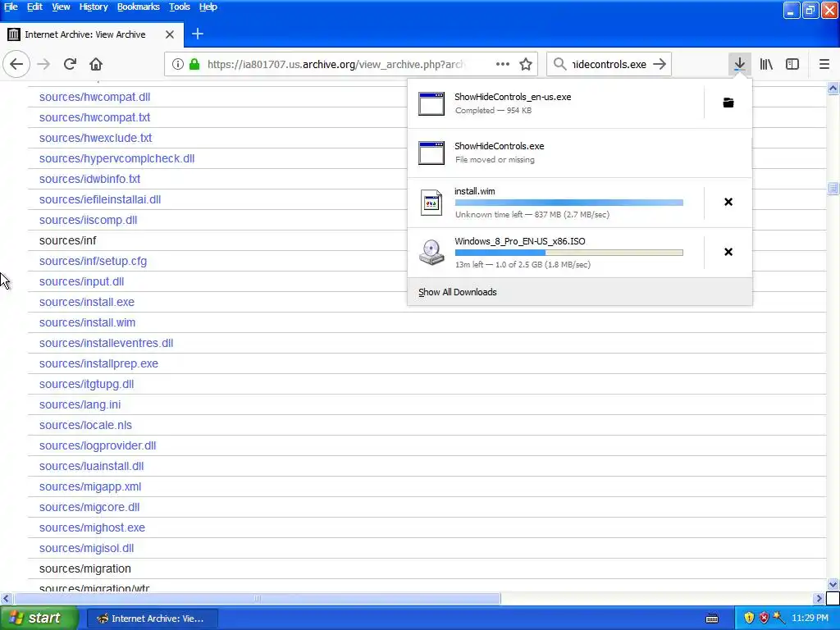840x630 pixels.
Task: Click the green secure padlock icon
Action: (x=194, y=64)
